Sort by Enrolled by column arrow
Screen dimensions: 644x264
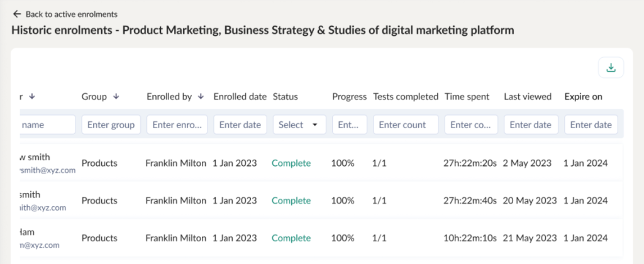coord(201,97)
